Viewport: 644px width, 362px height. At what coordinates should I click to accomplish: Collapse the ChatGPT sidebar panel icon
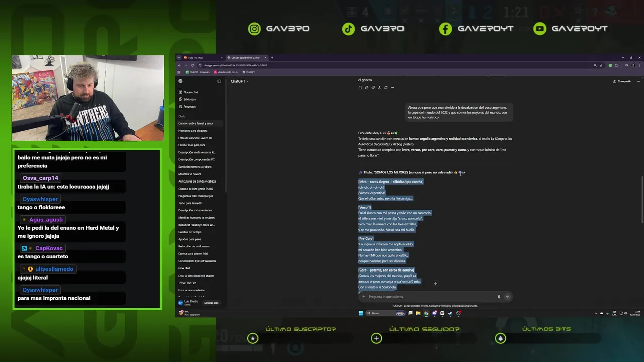click(219, 81)
